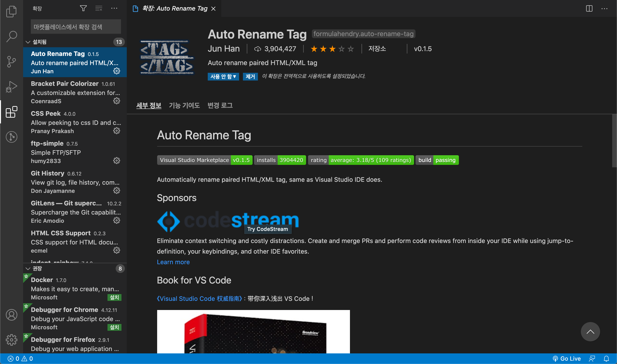617x364 pixels.
Task: Switch to the 변경 로그 tab
Action: pos(220,106)
